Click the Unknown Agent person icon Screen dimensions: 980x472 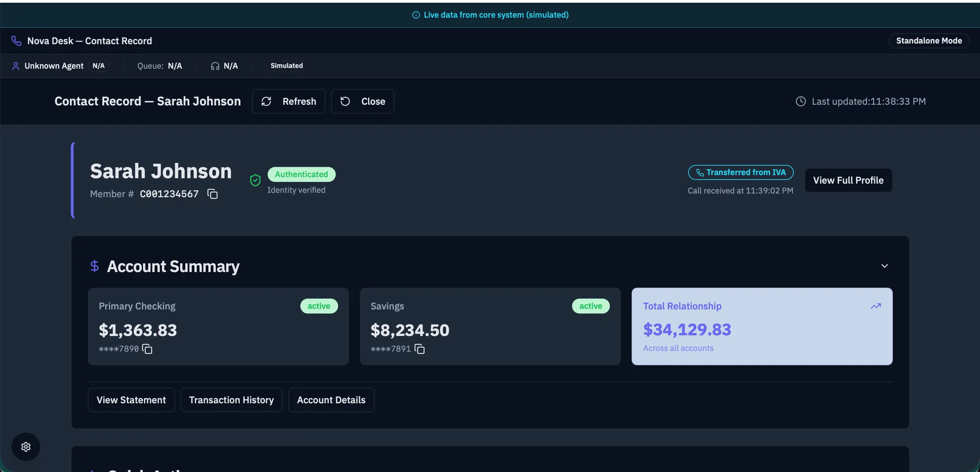pos(16,66)
